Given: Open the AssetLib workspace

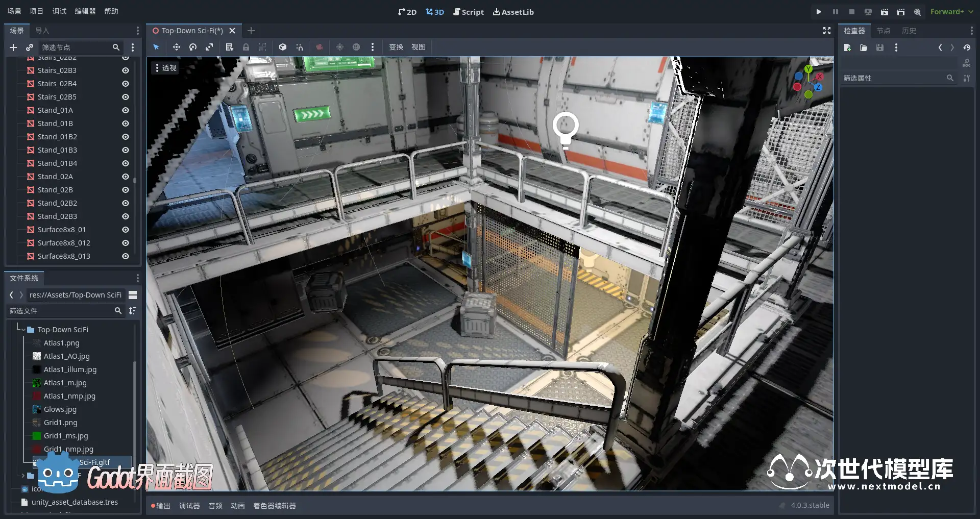Looking at the screenshot, I should coord(513,12).
